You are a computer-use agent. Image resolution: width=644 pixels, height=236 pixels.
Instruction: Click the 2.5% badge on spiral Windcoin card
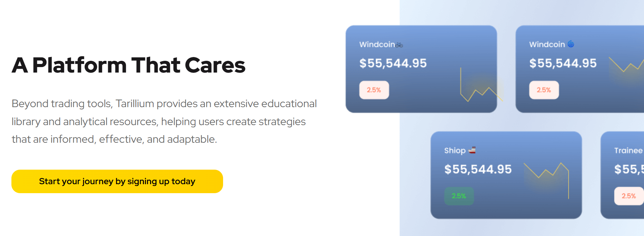coord(544,90)
